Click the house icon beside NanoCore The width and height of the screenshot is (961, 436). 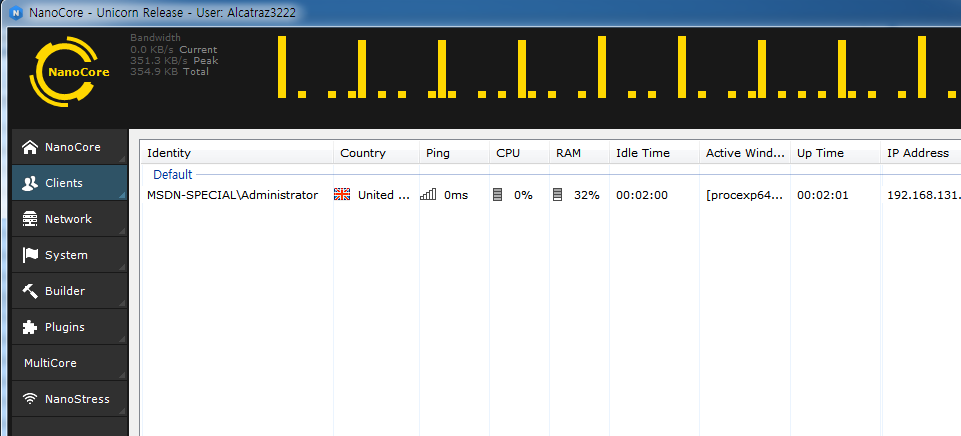[29, 147]
